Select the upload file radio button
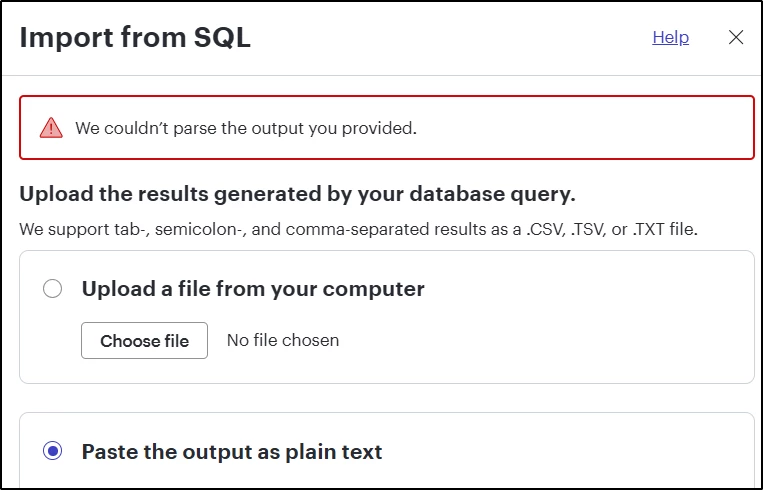The height and width of the screenshot is (490, 763). 53,289
